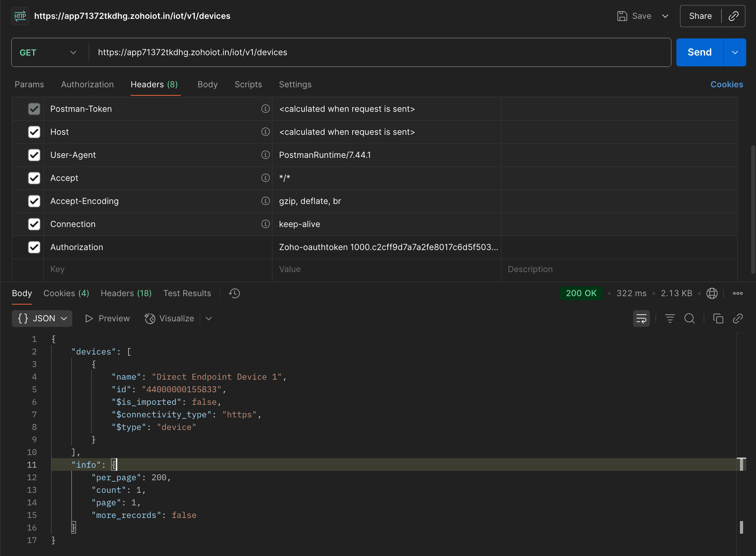Click the filter response icon
Image resolution: width=756 pixels, height=556 pixels.
[x=670, y=319]
